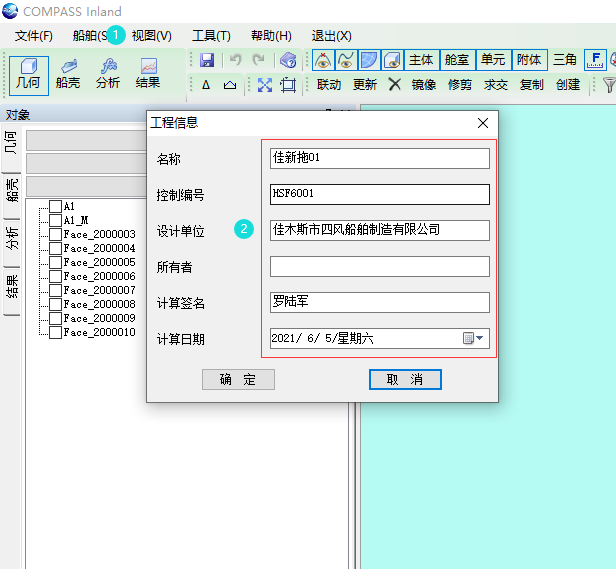Open the help book icon in toolbar
Screen dimensions: 616x569
(288, 60)
